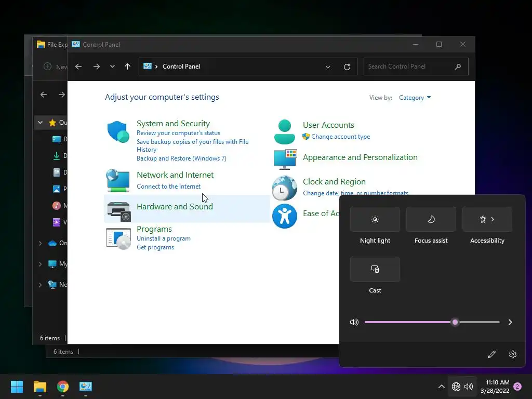Go forward in Control Panel navigation
Image resolution: width=532 pixels, height=399 pixels.
point(96,66)
